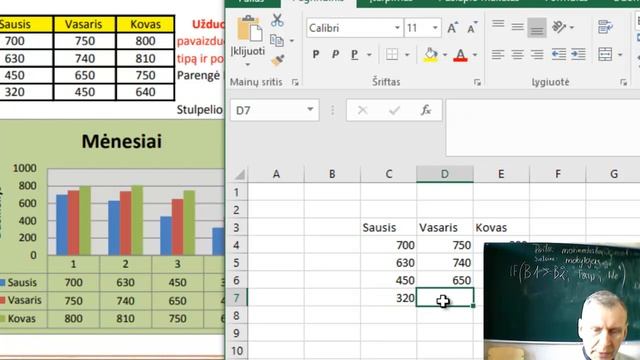Align text left
640x360 pixels.
tap(498, 54)
